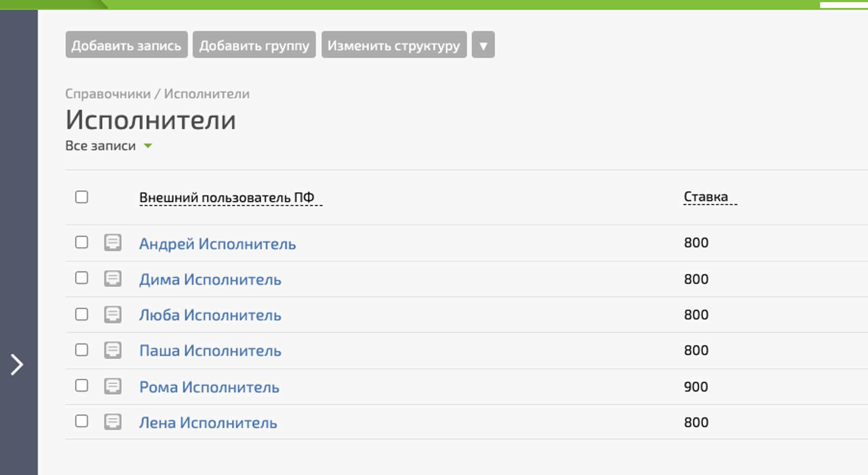Image resolution: width=868 pixels, height=475 pixels.
Task: Sort by Внешний пользователь ПФ column header
Action: (x=227, y=198)
